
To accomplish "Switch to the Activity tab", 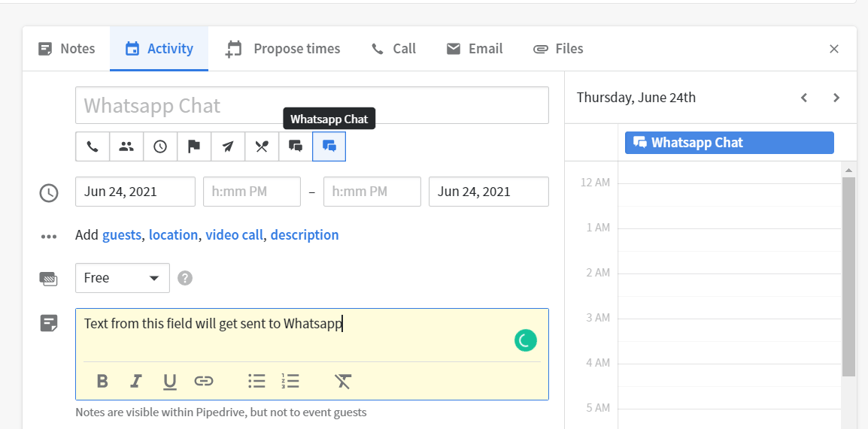I will [x=159, y=49].
